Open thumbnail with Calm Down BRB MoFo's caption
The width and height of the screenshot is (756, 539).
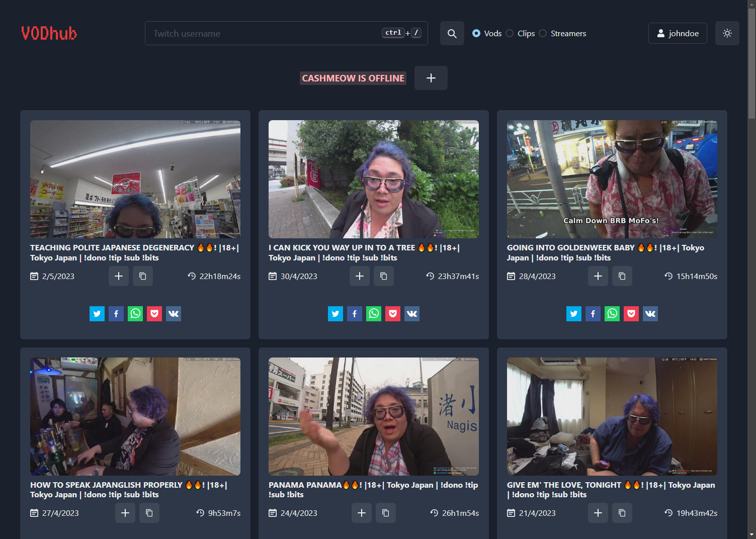[612, 179]
